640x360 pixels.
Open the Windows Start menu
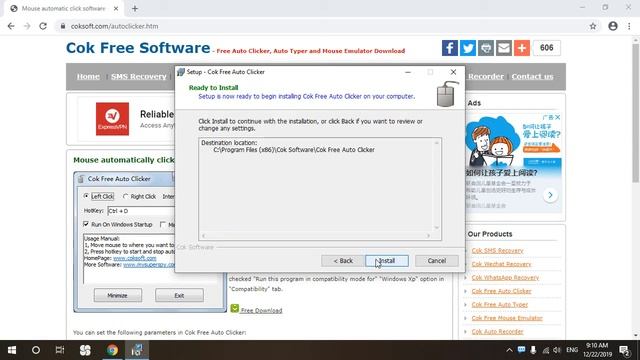pyautogui.click(x=12, y=350)
